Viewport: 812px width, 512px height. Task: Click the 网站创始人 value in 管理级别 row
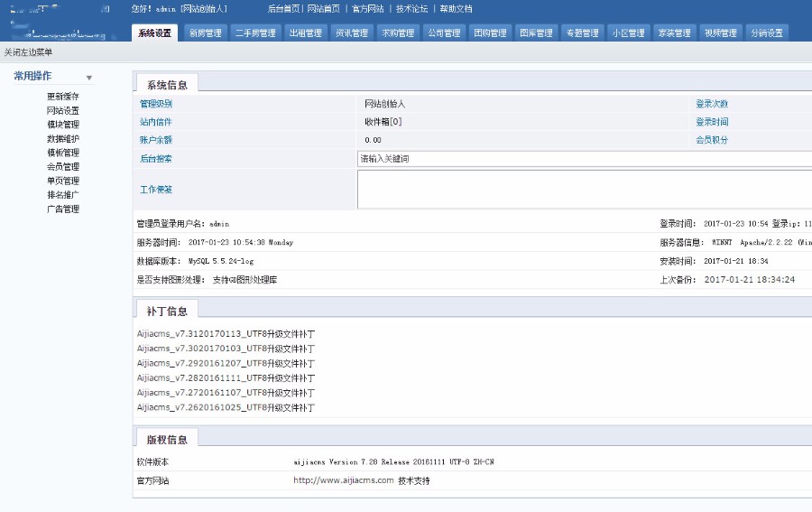tap(384, 104)
